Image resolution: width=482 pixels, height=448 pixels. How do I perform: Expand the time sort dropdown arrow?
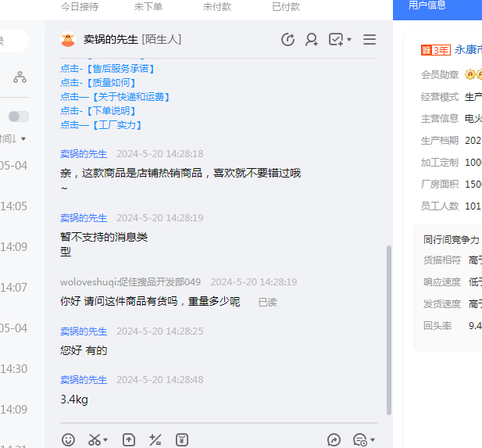point(23,139)
